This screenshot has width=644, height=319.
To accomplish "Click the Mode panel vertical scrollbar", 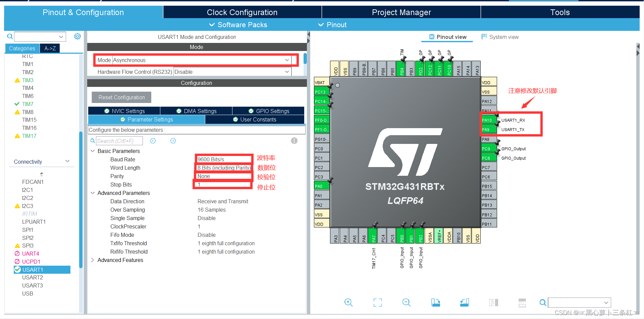I will 305,58.
